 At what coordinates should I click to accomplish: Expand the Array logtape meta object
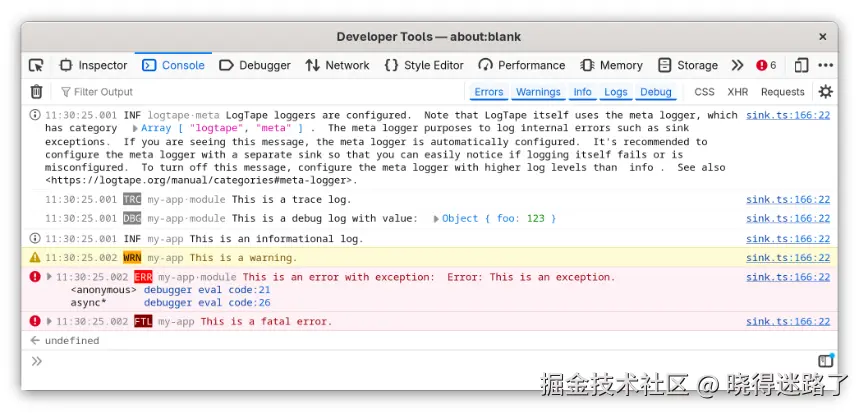click(135, 128)
